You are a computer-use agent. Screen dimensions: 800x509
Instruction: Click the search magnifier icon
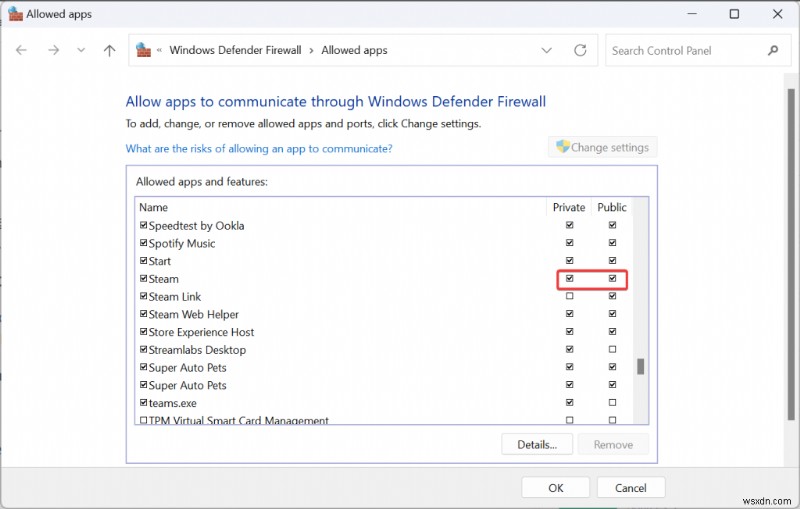(x=773, y=50)
